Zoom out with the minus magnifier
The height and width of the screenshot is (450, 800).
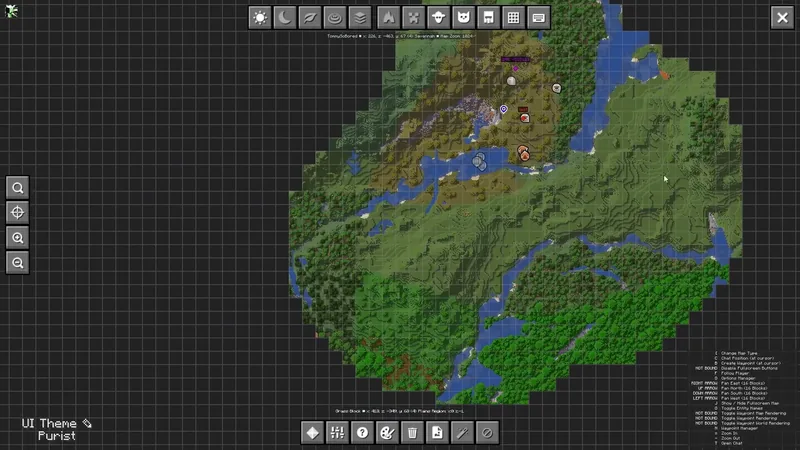17,263
